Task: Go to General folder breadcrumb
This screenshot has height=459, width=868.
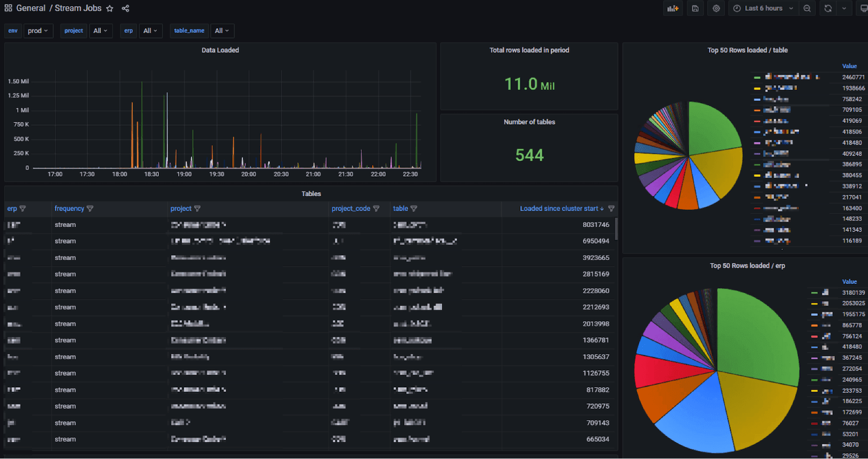Action: click(x=31, y=8)
